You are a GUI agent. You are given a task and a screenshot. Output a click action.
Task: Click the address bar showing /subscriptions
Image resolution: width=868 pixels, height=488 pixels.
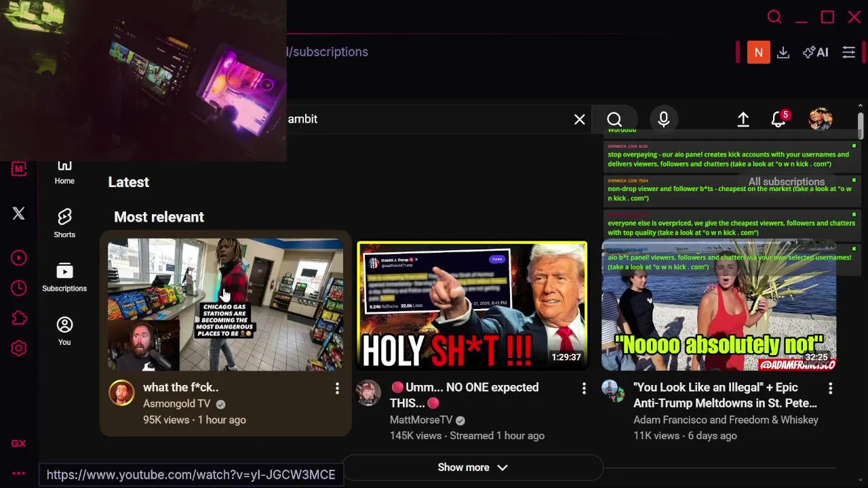(x=328, y=52)
